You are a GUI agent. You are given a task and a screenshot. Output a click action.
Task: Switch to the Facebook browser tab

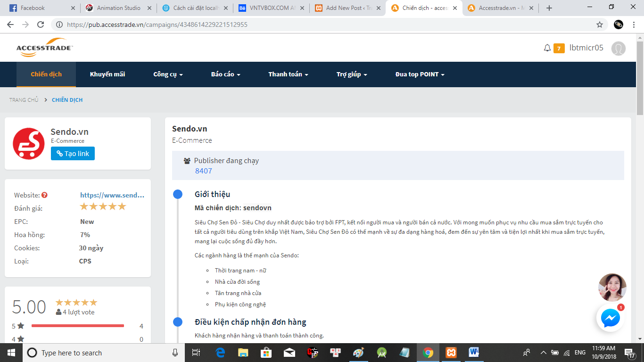40,8
